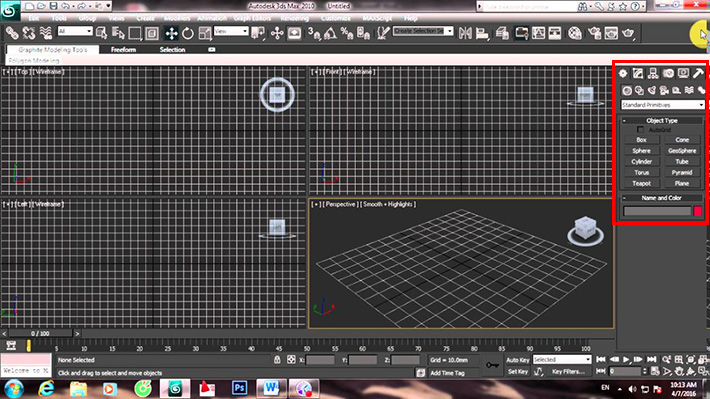Viewport: 710px width, 399px height.
Task: Open the Display command panel tab
Action: click(x=683, y=73)
